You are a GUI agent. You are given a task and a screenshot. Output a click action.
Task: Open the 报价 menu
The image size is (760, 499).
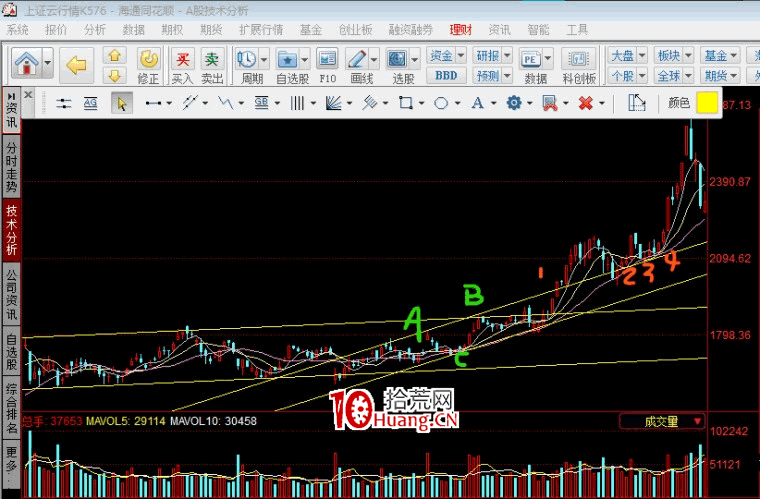click(x=56, y=30)
